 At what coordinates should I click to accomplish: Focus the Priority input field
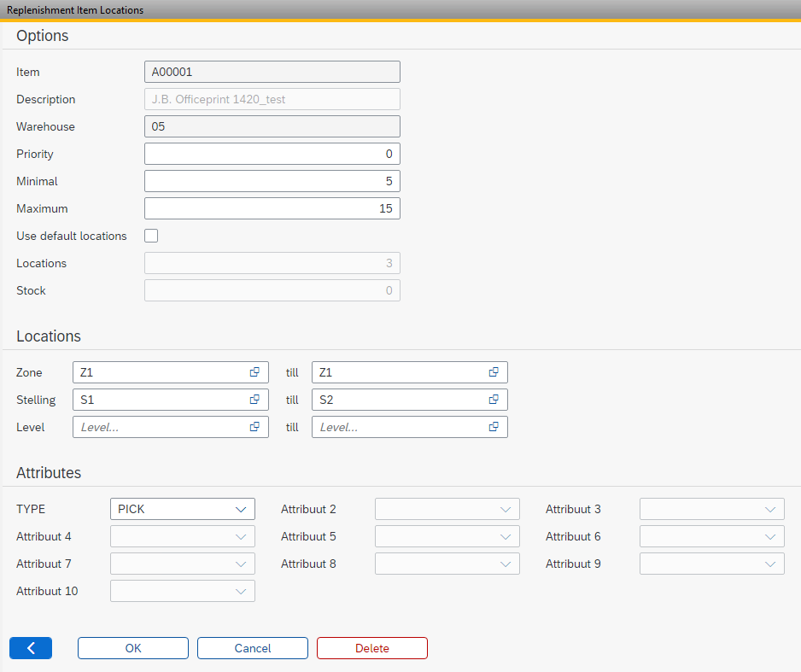coord(272,154)
